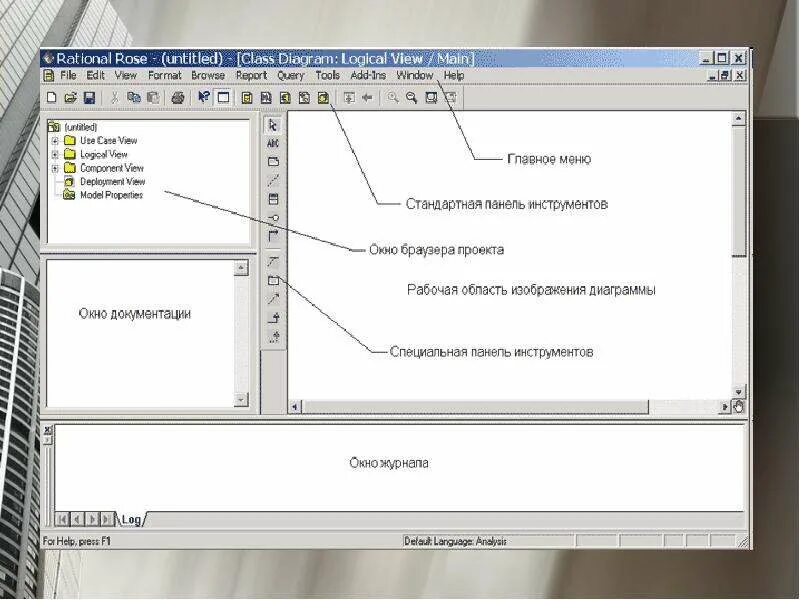
Task: Open the Report menu
Action: point(252,76)
